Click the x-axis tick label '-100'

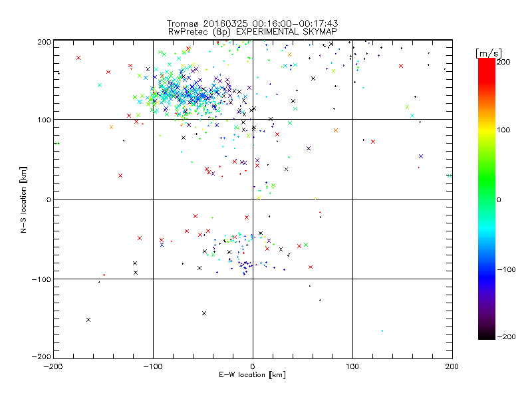pos(153,366)
